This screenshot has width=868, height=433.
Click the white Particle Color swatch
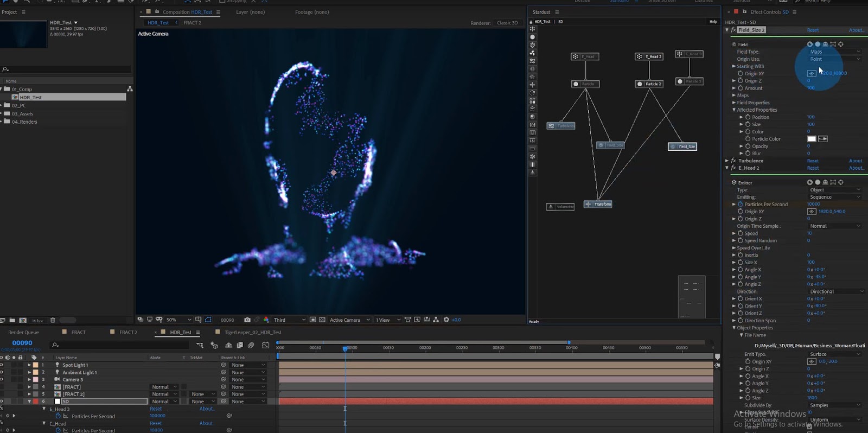click(812, 139)
